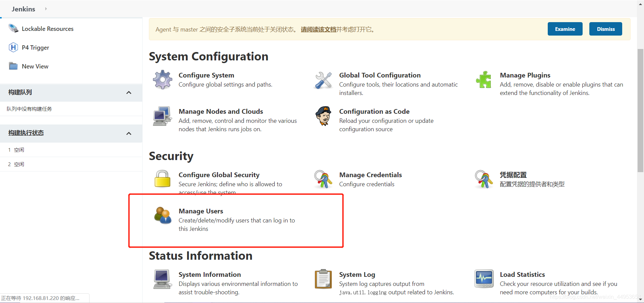Viewport: 644px width, 303px height.
Task: Dismiss the security warning banner
Action: (x=605, y=29)
